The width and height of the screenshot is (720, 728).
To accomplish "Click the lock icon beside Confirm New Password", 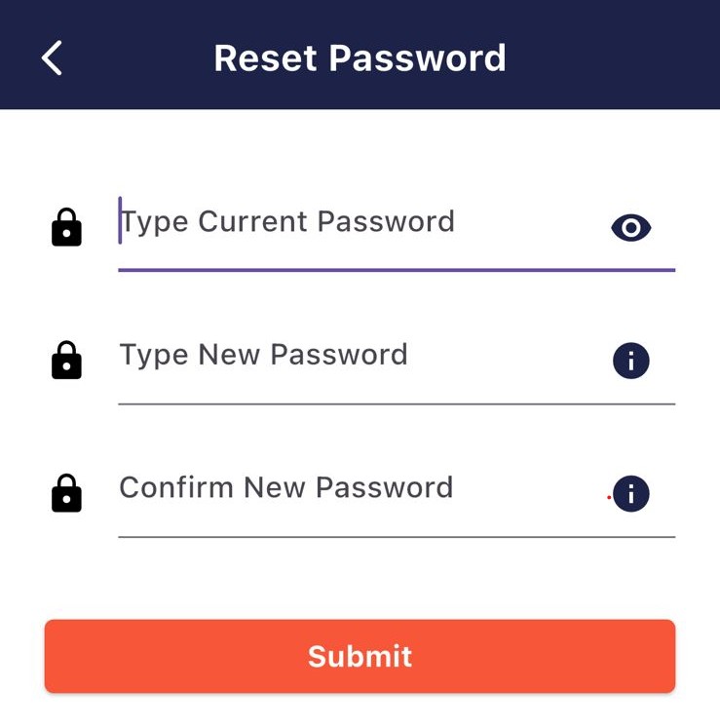I will click(66, 493).
